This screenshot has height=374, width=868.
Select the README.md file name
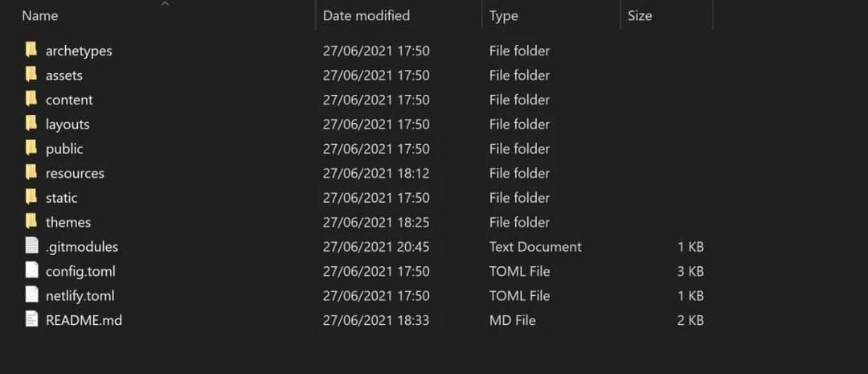[x=84, y=320]
